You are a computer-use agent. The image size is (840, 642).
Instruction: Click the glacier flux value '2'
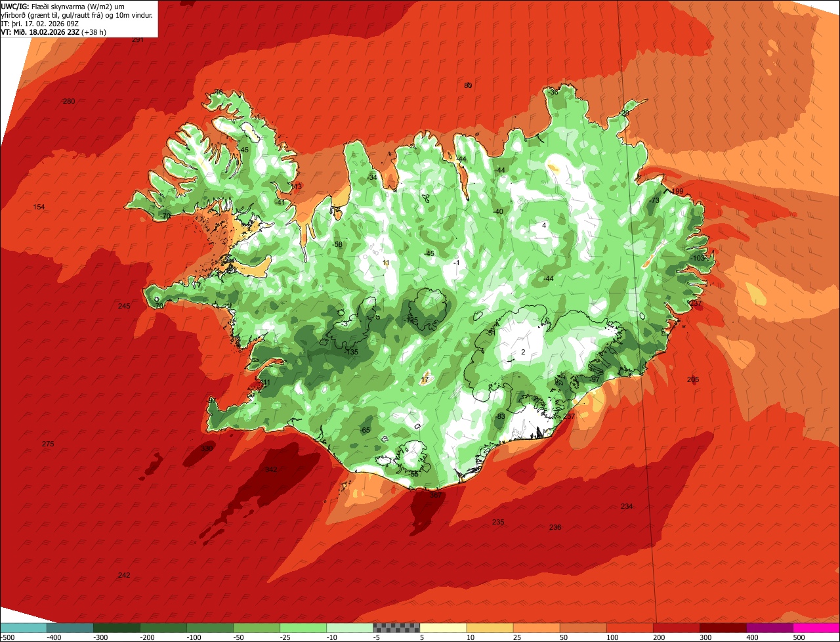[523, 353]
